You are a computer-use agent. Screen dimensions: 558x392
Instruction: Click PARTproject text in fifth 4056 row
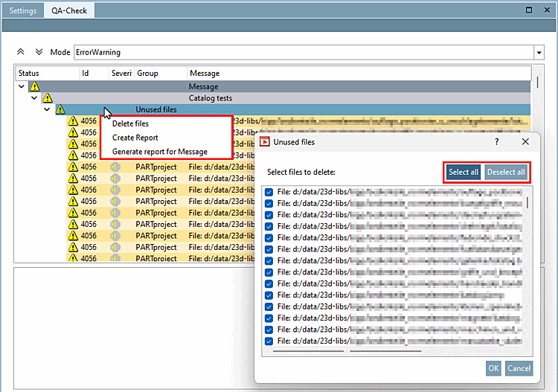pyautogui.click(x=156, y=167)
